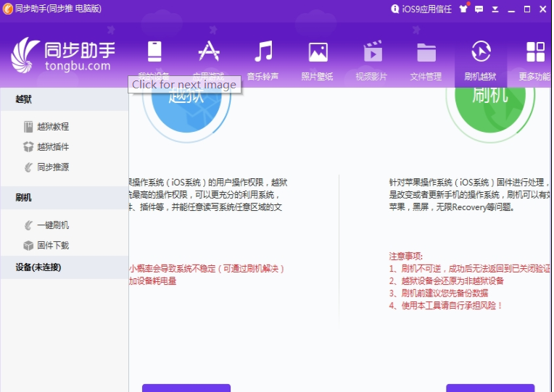The image size is (554, 392).
Task: Click the orange app icon in title bar
Action: point(7,9)
